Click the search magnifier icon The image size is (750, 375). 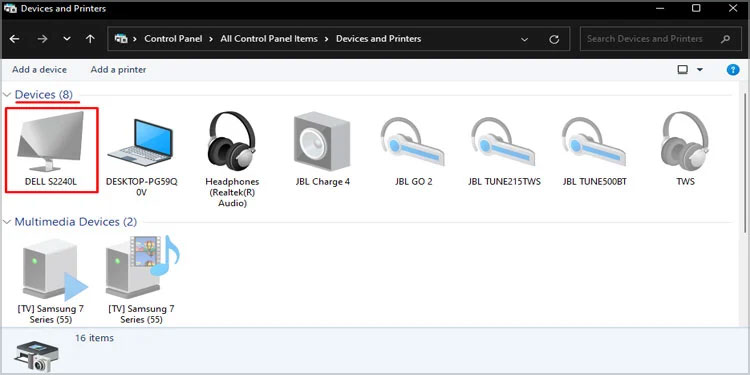coord(725,39)
